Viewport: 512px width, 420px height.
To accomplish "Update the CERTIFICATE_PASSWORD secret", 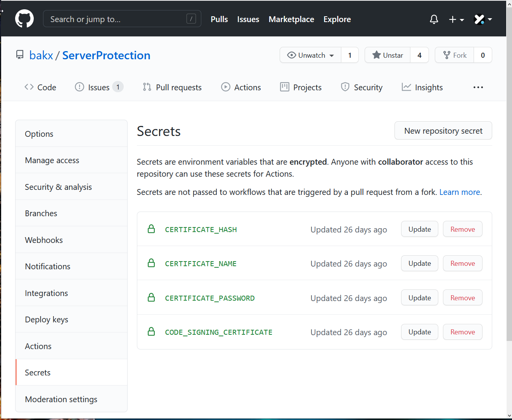I will coord(420,298).
